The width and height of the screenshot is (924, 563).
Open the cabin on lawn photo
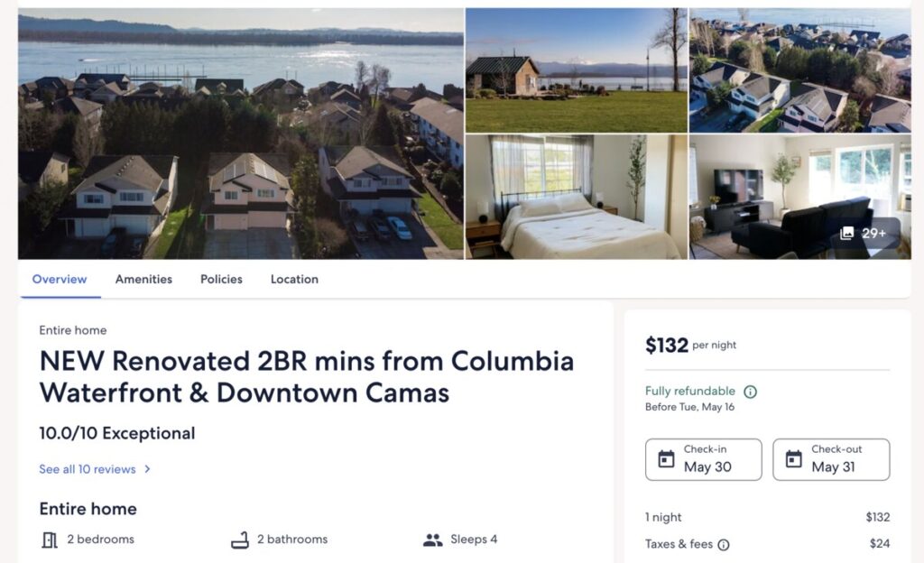[577, 70]
